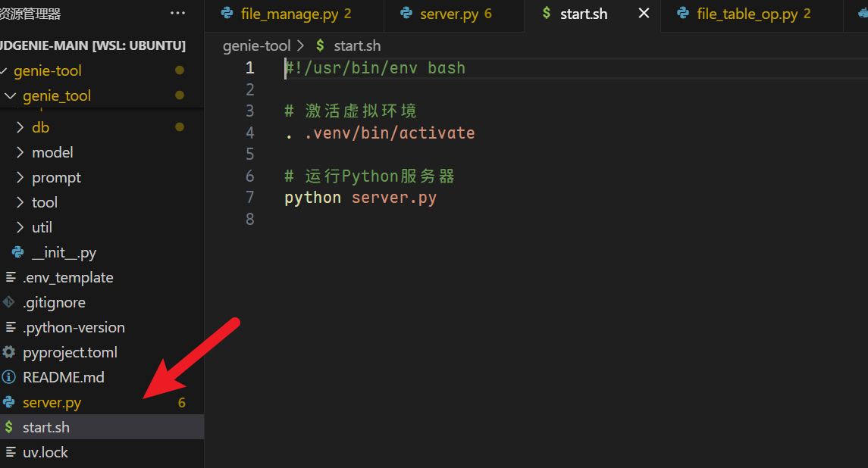Click the pyproject.toml gear icon
868x468 pixels.
[x=9, y=352]
